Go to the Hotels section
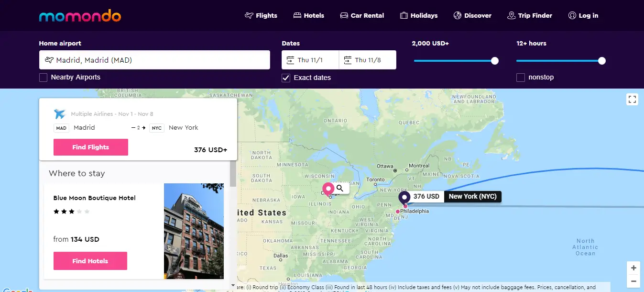The image size is (644, 292). 309,15
